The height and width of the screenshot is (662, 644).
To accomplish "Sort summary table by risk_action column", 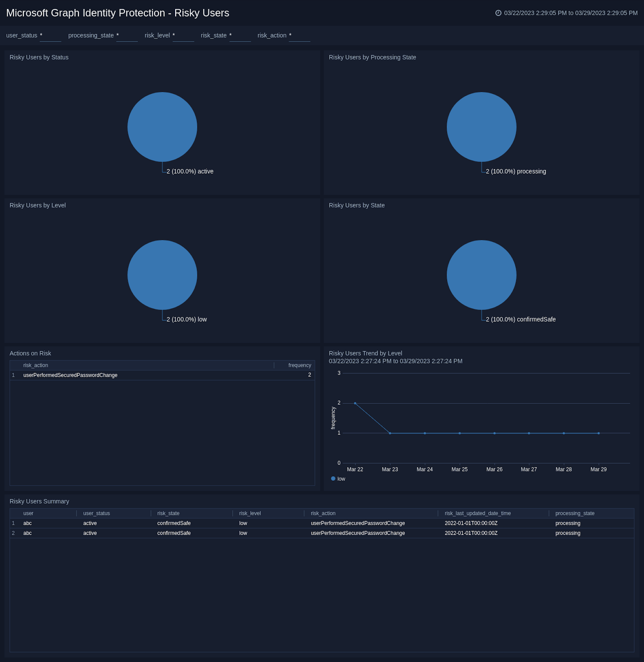I will tap(323, 513).
